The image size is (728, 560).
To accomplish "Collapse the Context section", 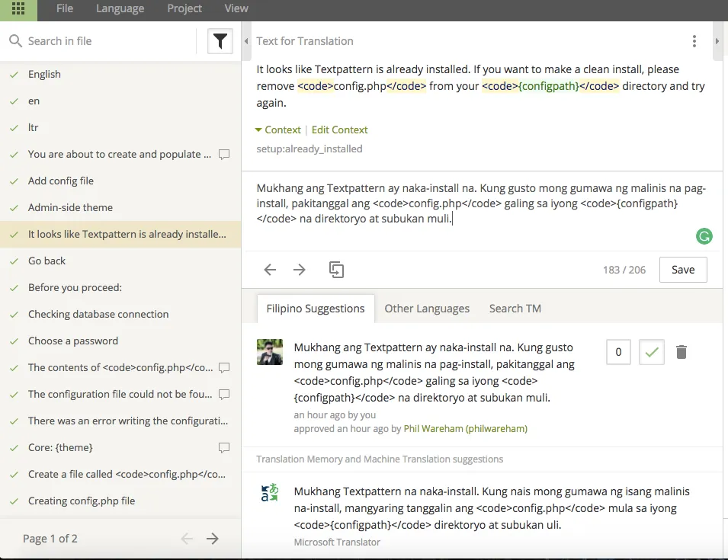I will point(278,130).
